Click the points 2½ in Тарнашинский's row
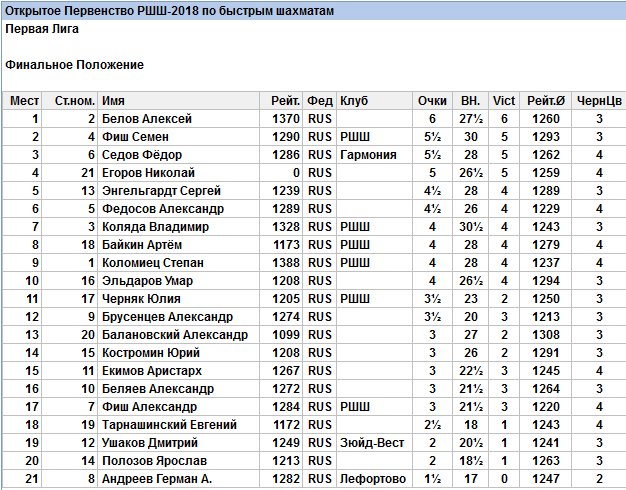The width and height of the screenshot is (626, 490). pos(432,425)
